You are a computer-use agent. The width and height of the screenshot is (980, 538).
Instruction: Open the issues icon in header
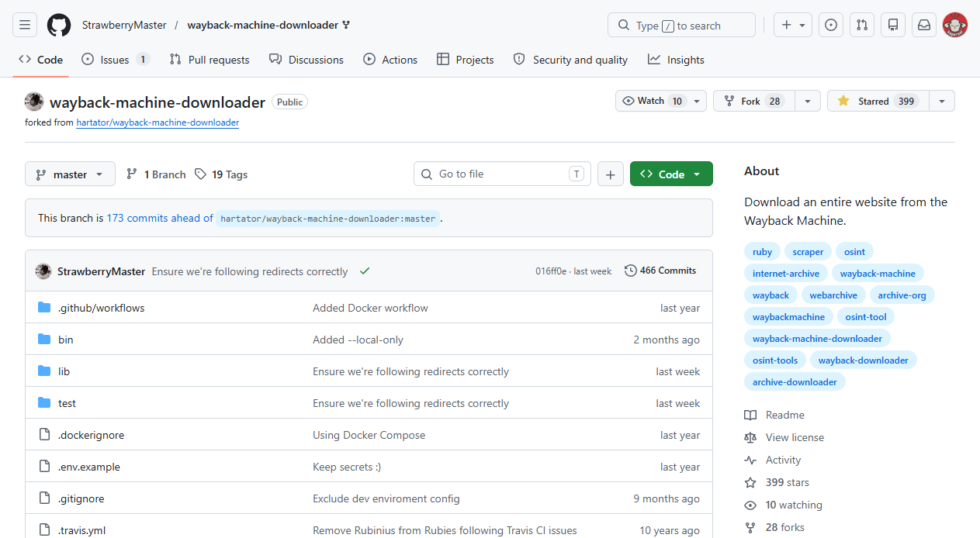[x=831, y=25]
